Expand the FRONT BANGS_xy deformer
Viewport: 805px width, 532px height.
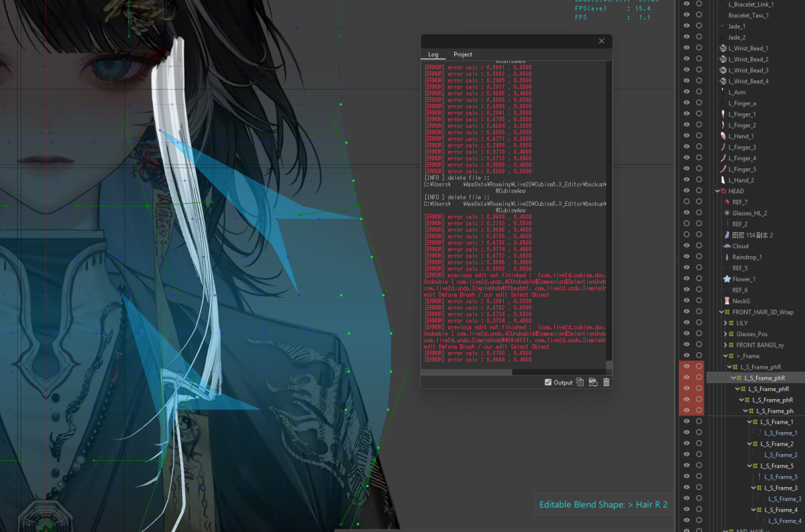click(725, 345)
